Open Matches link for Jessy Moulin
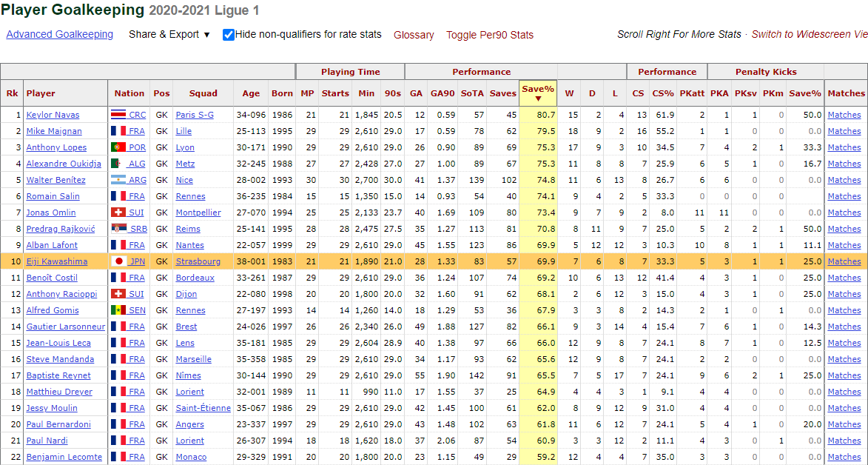 click(844, 409)
